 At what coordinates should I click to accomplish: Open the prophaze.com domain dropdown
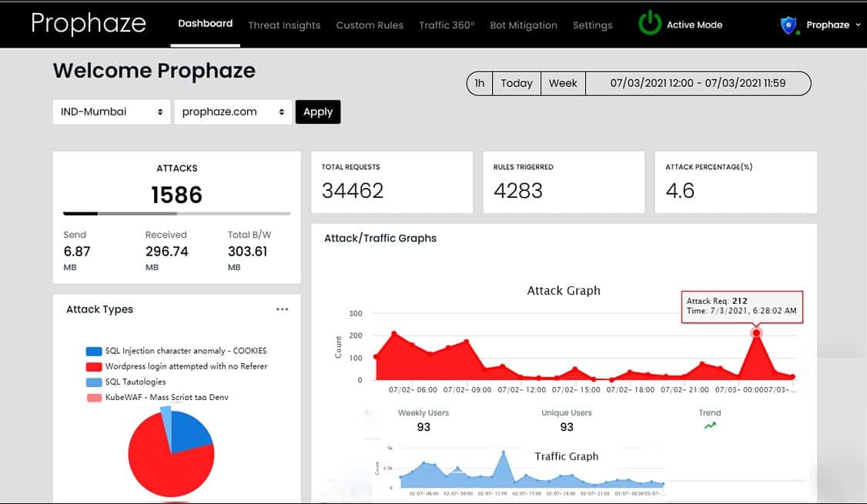point(233,112)
